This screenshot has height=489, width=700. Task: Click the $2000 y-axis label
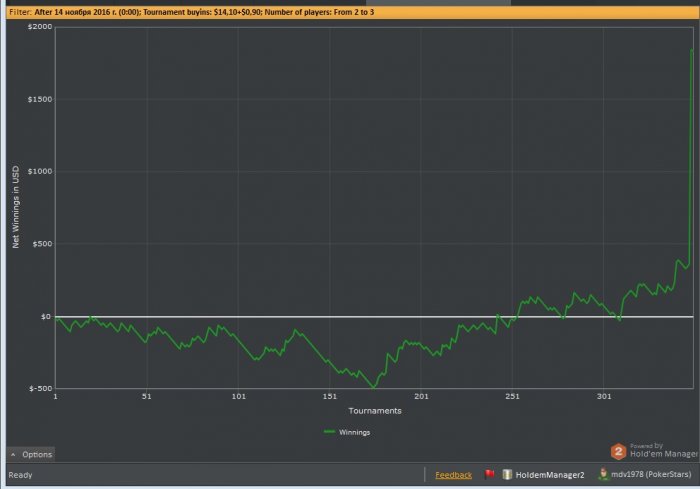click(x=39, y=27)
